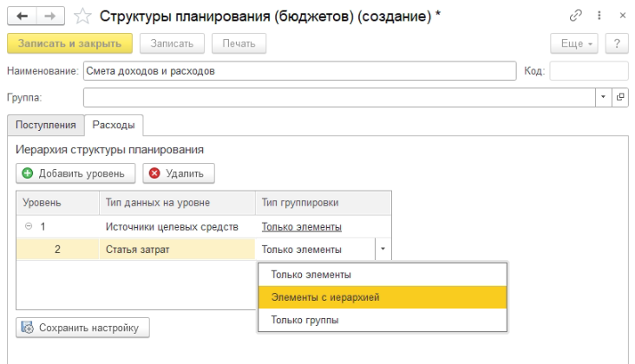Click open icon next to Группа field
Viewport: 635px width, 364px height.
[x=620, y=97]
